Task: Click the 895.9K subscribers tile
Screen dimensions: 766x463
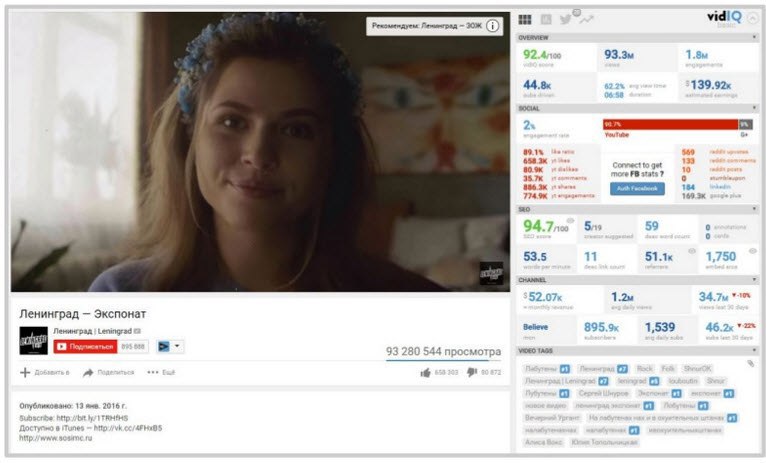Action: pos(605,329)
